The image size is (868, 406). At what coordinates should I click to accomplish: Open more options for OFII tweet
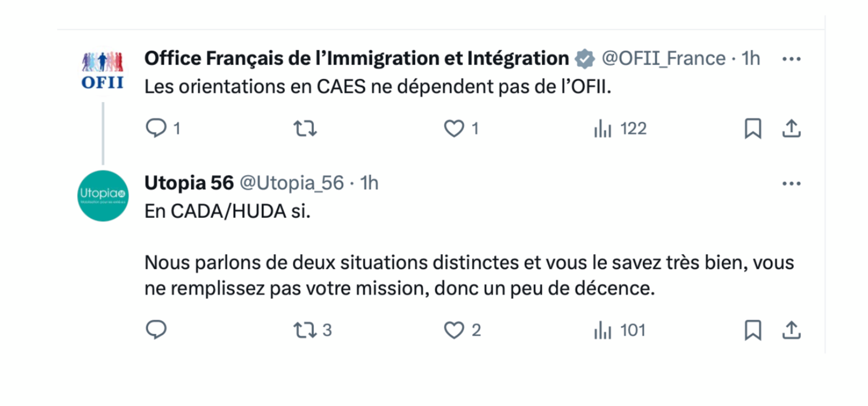pos(791,59)
